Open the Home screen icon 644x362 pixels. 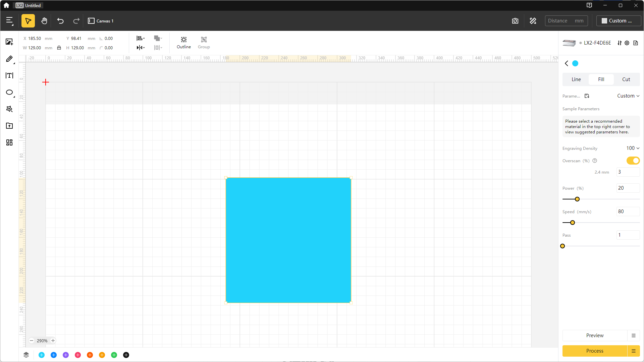pos(6,5)
